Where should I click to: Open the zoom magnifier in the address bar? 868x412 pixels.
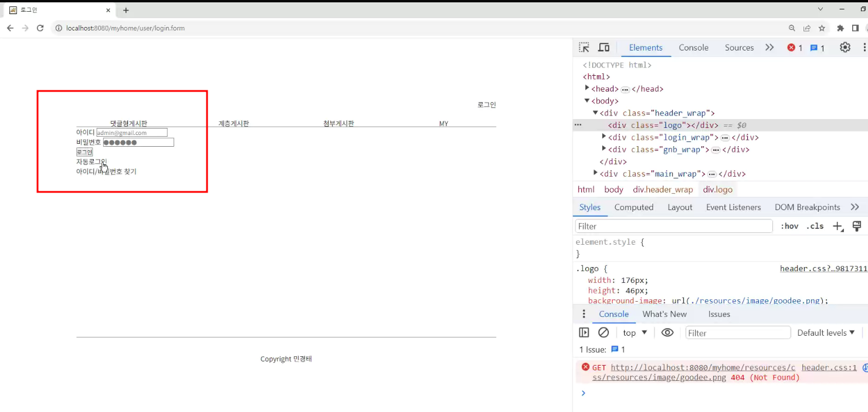pos(792,28)
